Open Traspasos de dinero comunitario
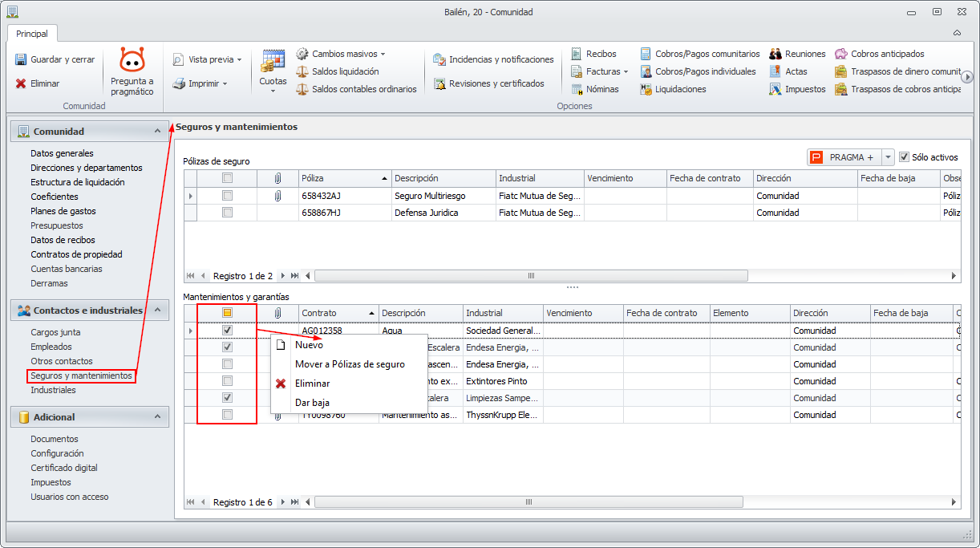The image size is (980, 548). [x=897, y=71]
